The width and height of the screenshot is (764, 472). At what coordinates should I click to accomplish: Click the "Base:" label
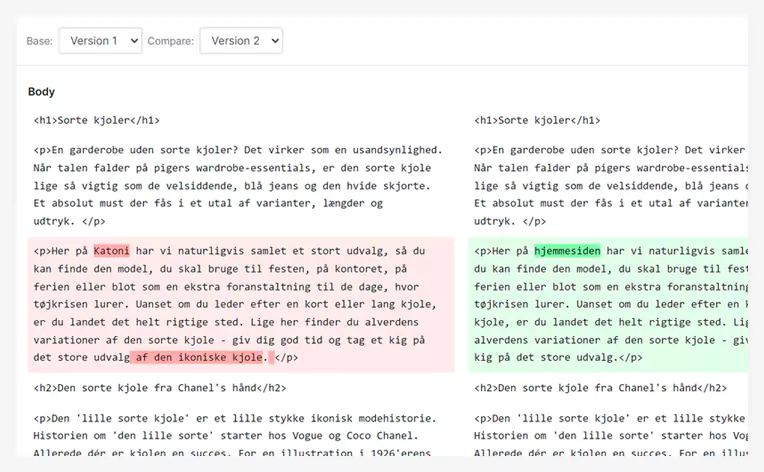[40, 41]
